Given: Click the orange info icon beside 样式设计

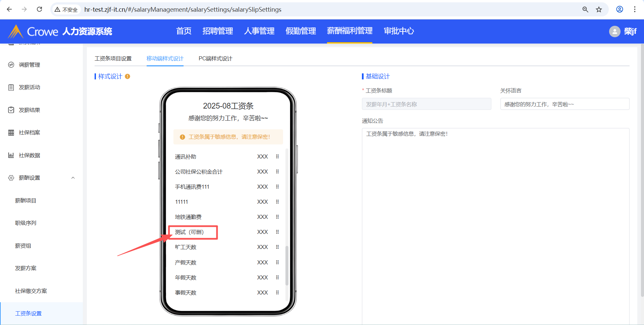Looking at the screenshot, I should 127,76.
